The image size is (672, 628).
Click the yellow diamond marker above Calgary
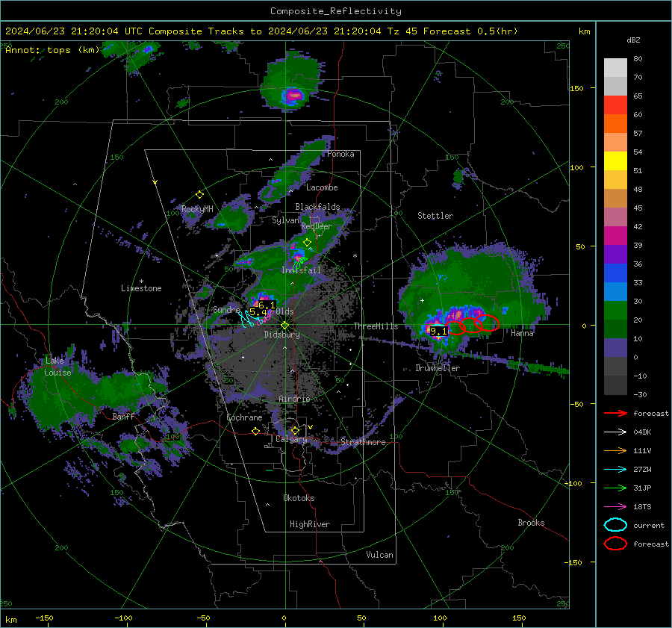click(x=295, y=430)
